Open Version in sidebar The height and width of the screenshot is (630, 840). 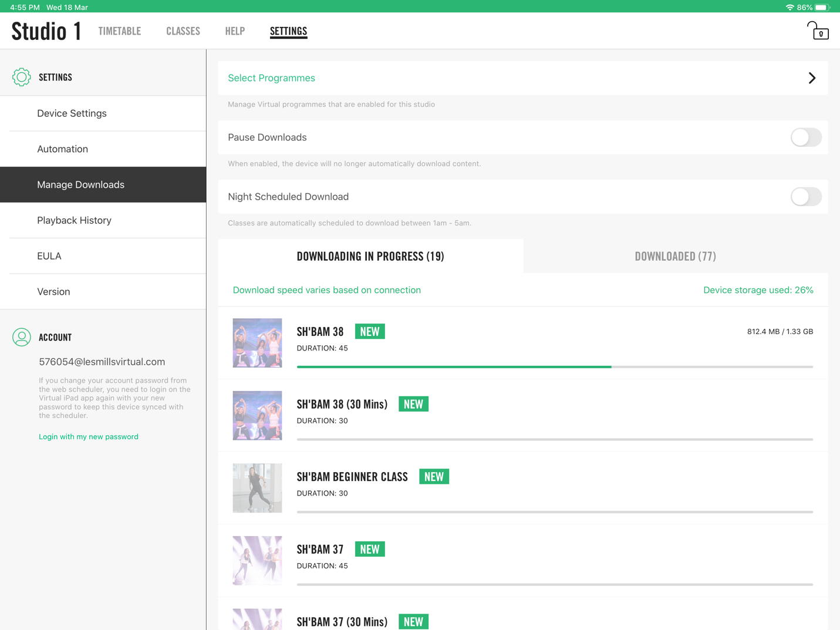click(x=103, y=292)
